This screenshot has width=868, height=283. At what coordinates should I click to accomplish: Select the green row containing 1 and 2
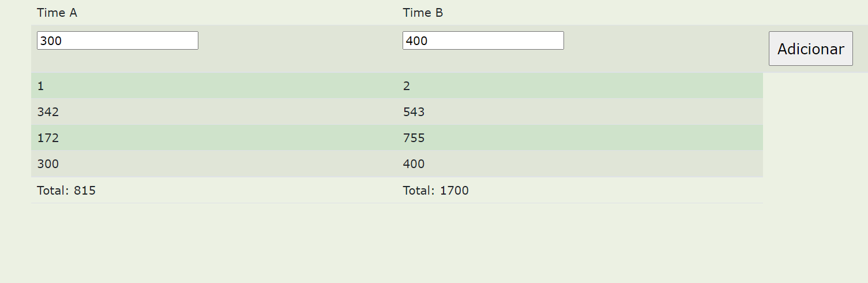tap(397, 86)
